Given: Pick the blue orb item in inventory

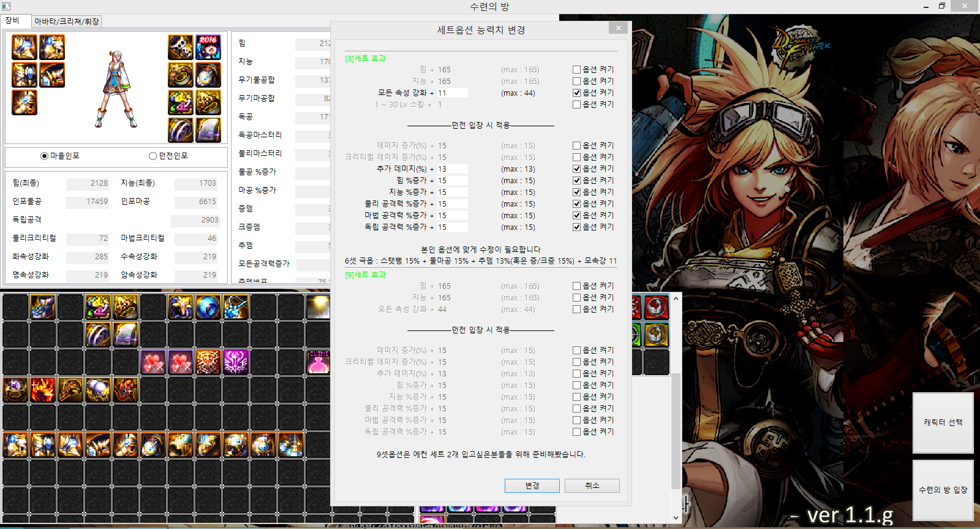Looking at the screenshot, I should (x=208, y=307).
